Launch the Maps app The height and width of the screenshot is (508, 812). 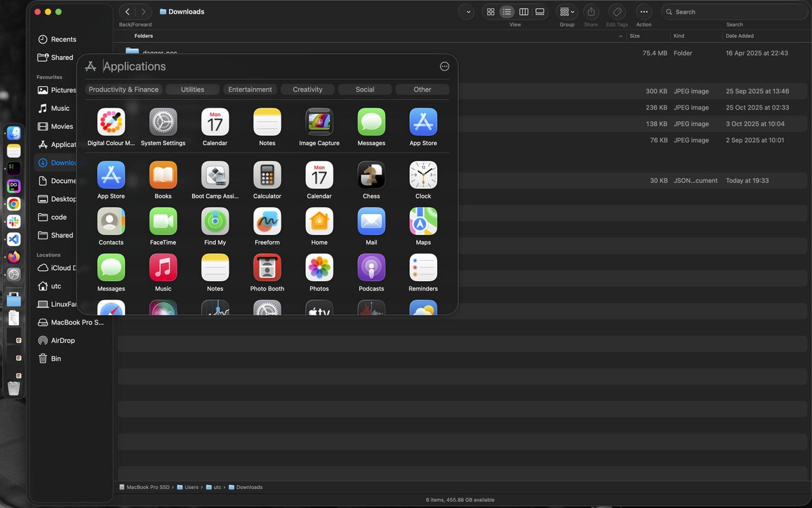tap(424, 221)
